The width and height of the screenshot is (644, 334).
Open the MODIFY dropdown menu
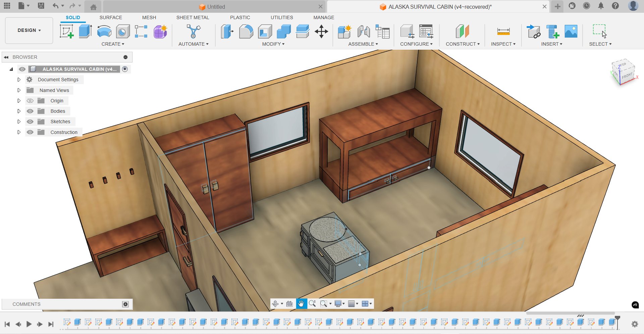(x=273, y=44)
